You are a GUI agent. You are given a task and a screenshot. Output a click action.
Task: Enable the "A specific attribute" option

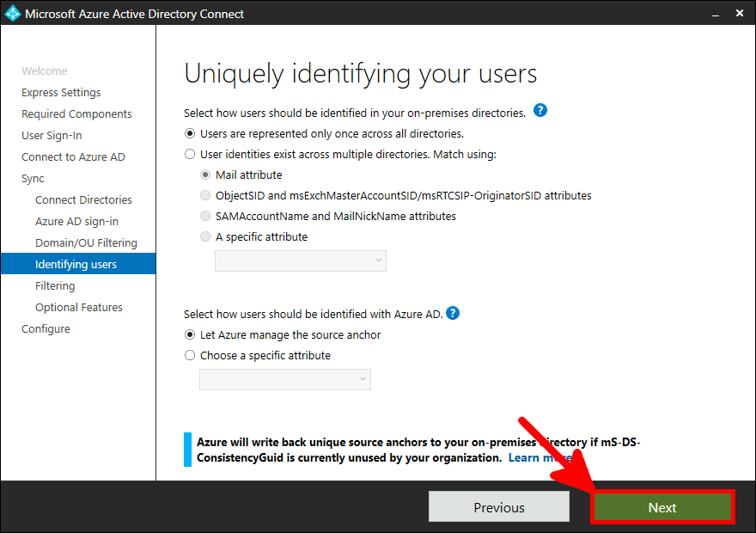coord(204,236)
